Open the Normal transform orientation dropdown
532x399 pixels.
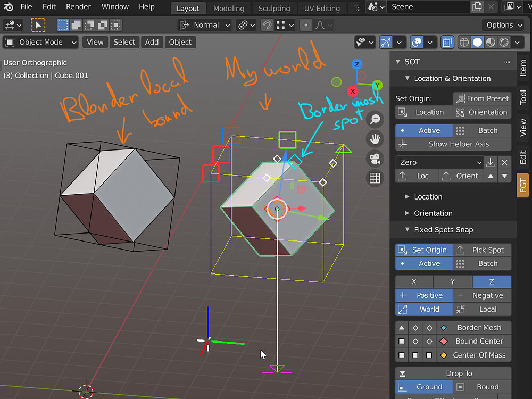205,25
